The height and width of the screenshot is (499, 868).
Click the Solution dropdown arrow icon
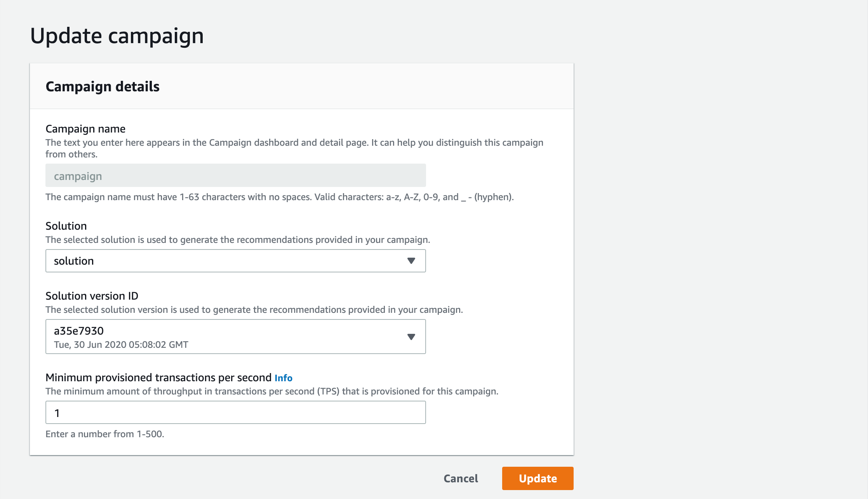(411, 261)
